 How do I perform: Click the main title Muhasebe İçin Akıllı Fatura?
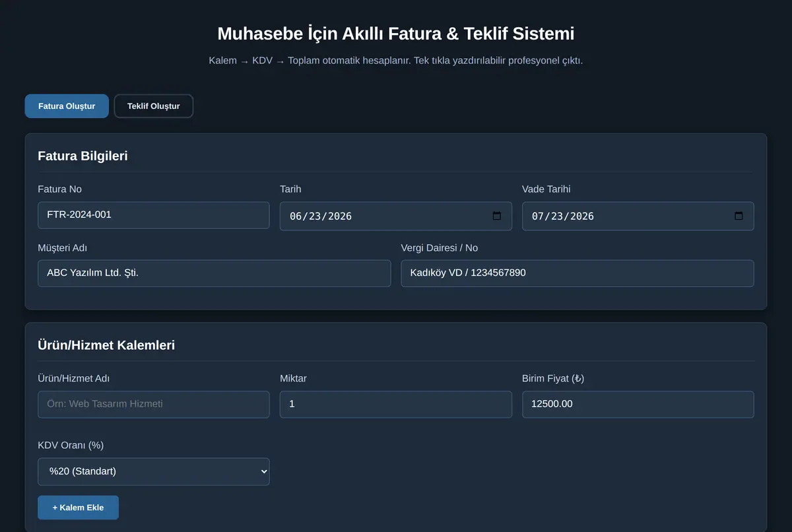[x=396, y=34]
